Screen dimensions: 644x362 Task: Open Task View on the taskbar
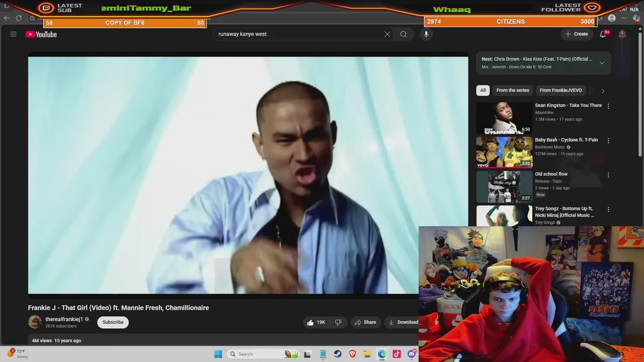click(x=307, y=354)
